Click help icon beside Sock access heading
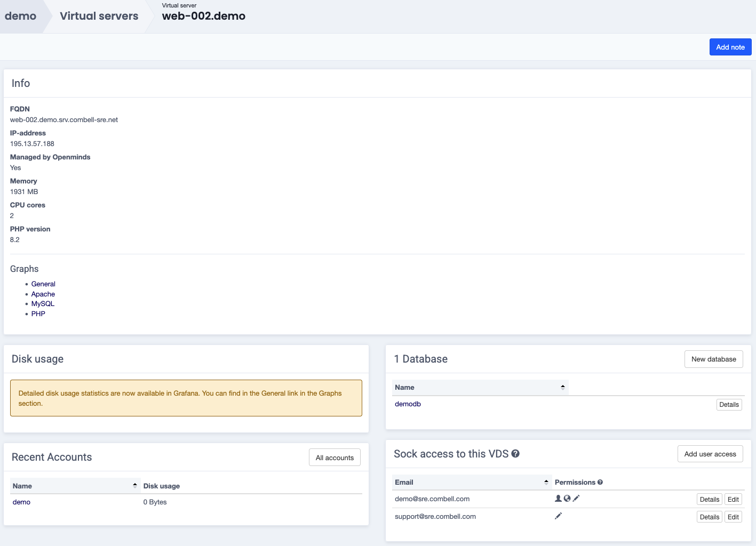The height and width of the screenshot is (546, 756). click(x=515, y=454)
